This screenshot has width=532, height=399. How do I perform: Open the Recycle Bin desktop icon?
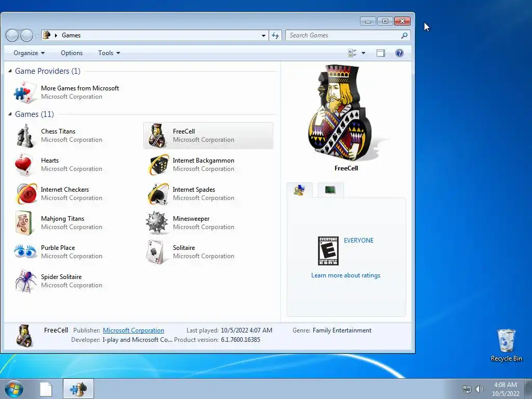pyautogui.click(x=506, y=345)
